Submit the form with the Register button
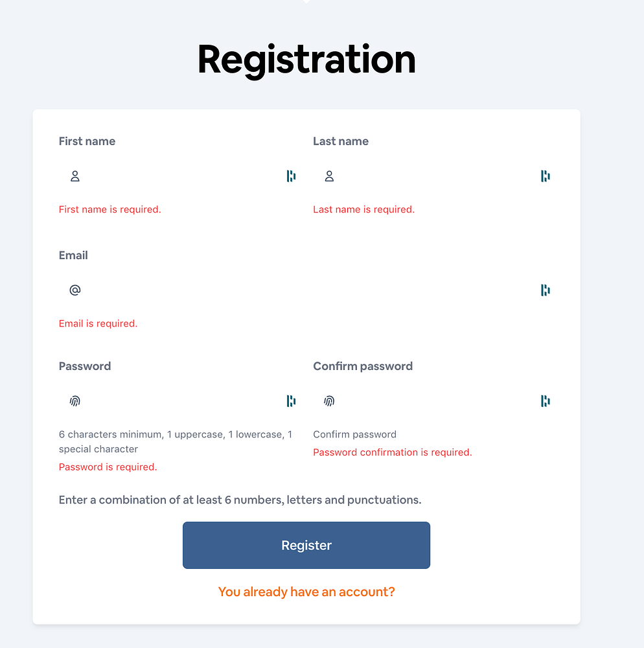644x648 pixels. (306, 545)
